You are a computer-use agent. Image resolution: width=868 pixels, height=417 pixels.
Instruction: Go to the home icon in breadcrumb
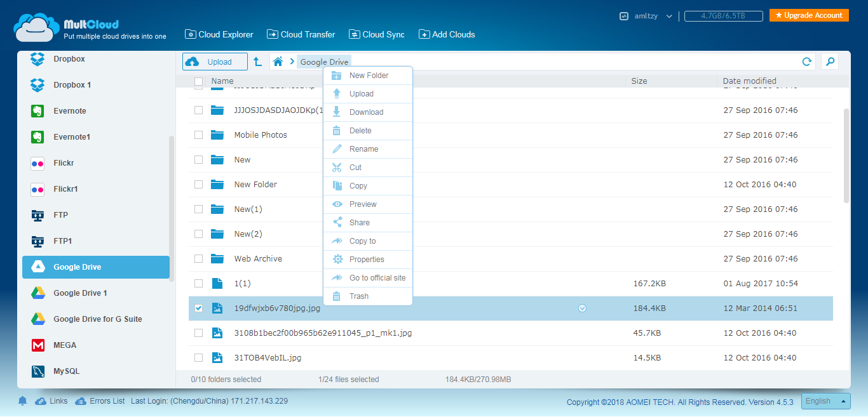pos(278,62)
